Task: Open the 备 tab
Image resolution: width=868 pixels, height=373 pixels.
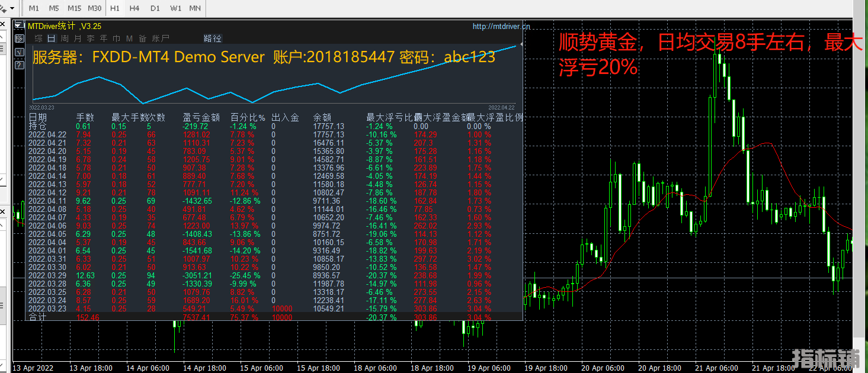Action: point(142,38)
